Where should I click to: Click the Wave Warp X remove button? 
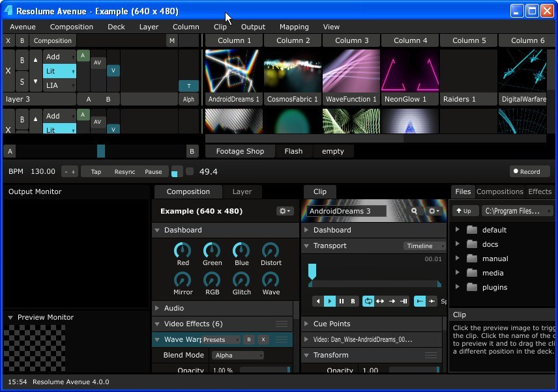(263, 339)
